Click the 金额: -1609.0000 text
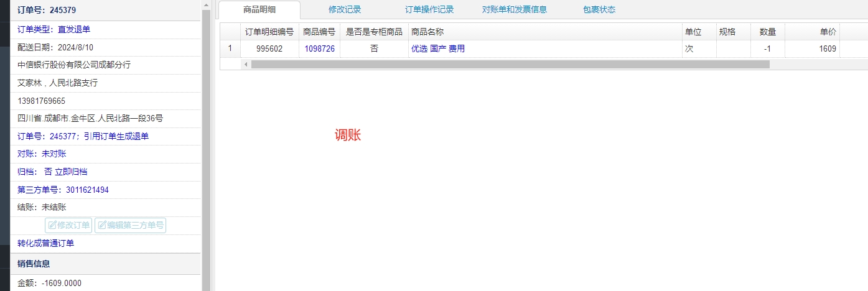The height and width of the screenshot is (291, 868). tap(49, 283)
